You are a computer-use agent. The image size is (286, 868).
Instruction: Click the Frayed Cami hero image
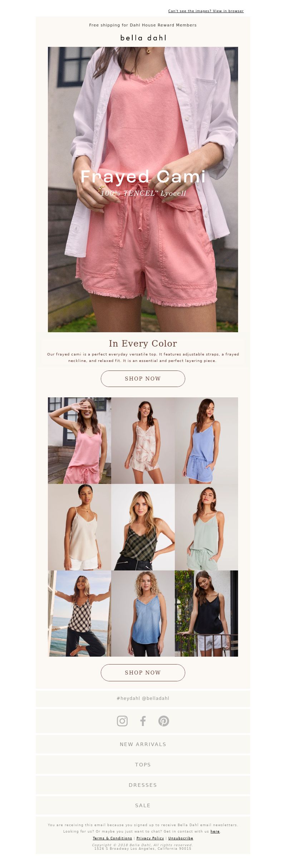coord(143,189)
